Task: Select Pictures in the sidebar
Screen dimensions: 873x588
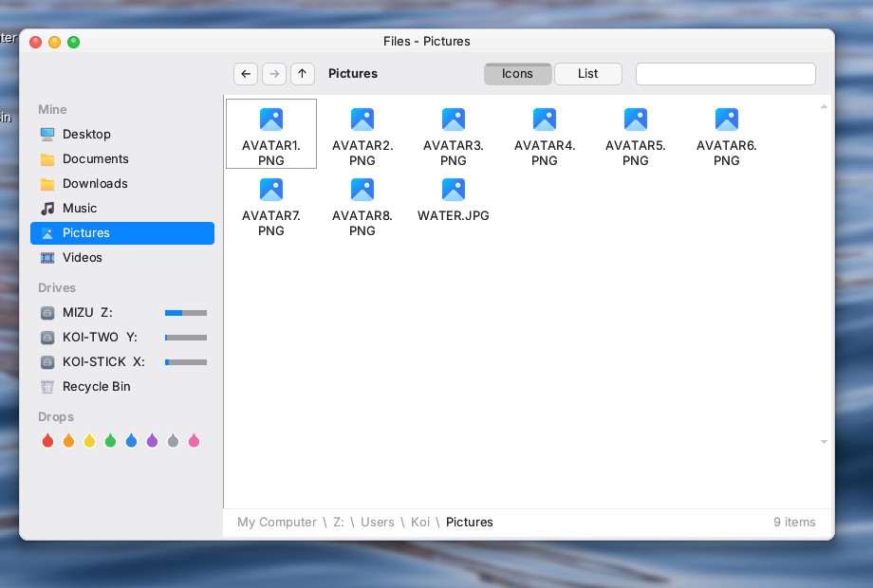Action: pos(122,233)
